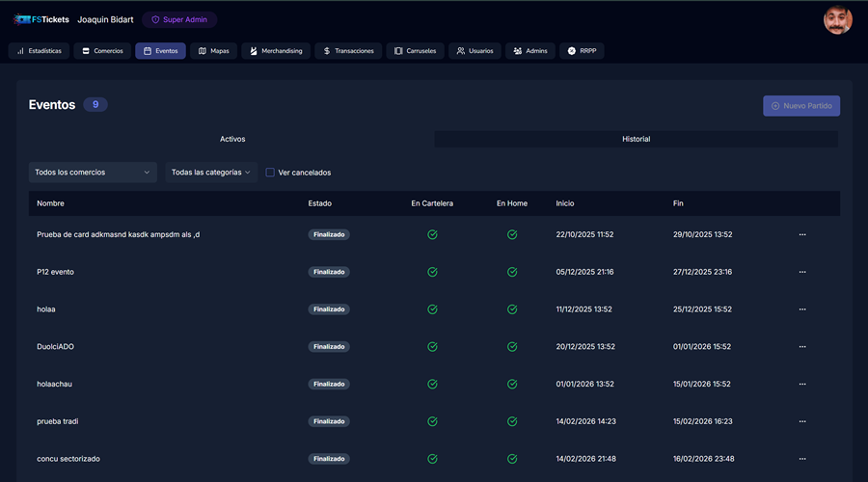868x482 pixels.
Task: Click the FSTickets logo icon
Action: 21,19
